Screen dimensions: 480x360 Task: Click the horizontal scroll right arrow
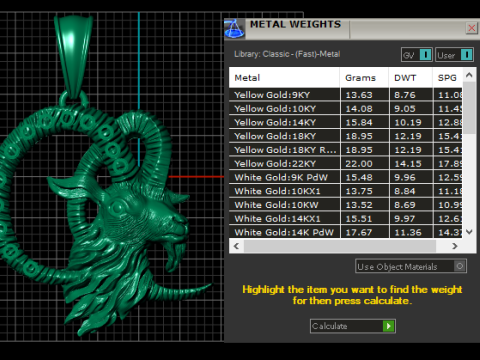point(455,246)
